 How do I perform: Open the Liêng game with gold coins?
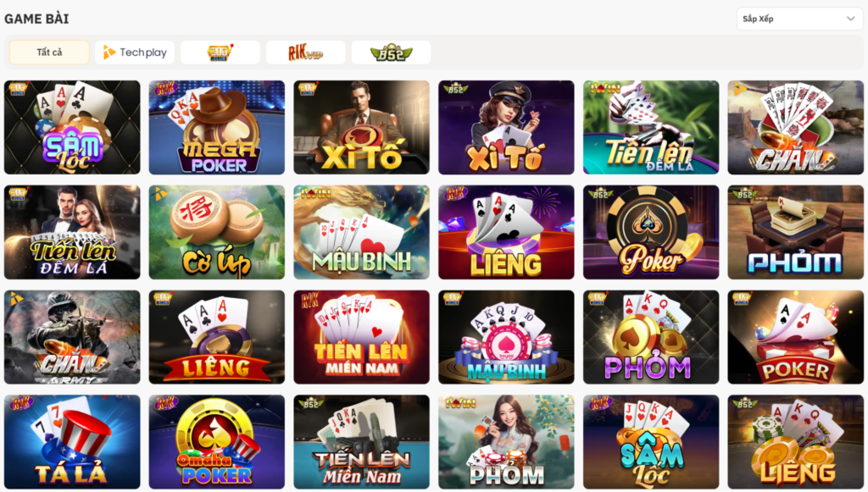click(x=795, y=442)
